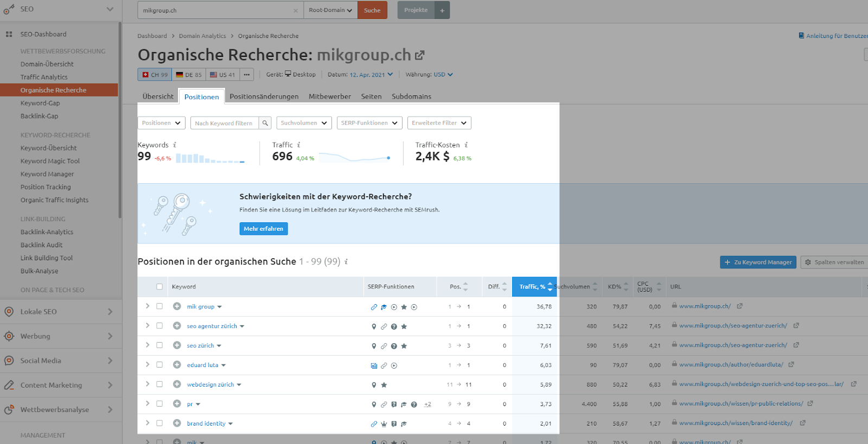Click the Mehr erfahren button
Image resolution: width=868 pixels, height=444 pixels.
click(264, 229)
